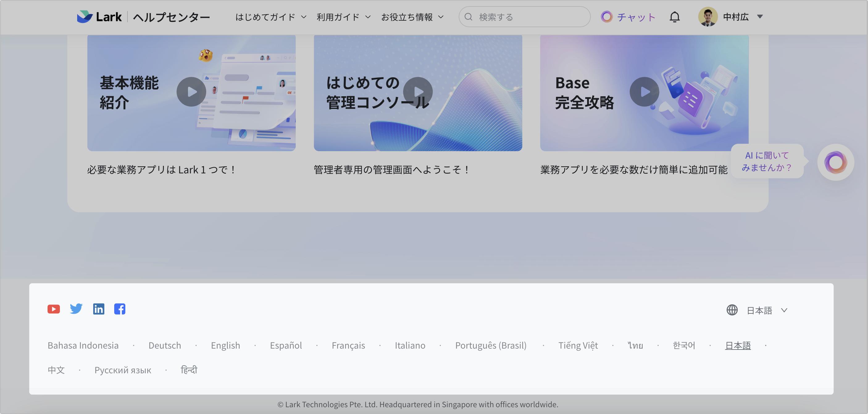Click the Facebook icon
This screenshot has width=868, height=414.
(120, 308)
